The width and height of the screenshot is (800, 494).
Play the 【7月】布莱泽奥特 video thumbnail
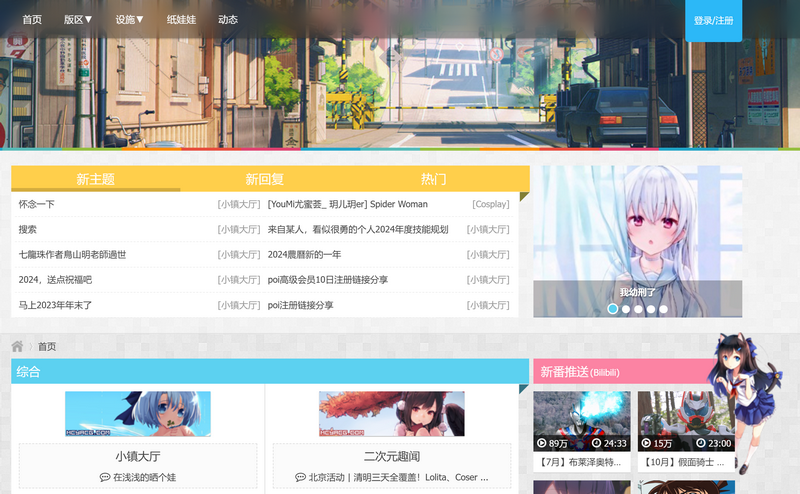pyautogui.click(x=581, y=421)
